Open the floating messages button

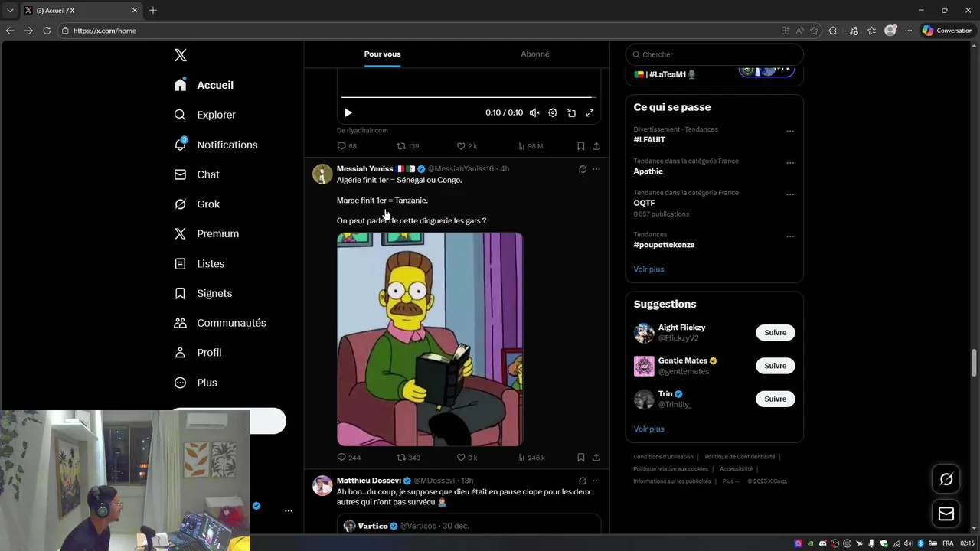tap(946, 514)
